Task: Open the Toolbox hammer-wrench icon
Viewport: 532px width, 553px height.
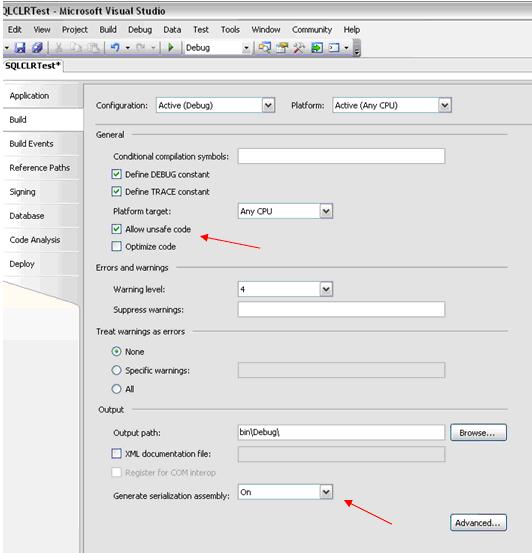Action: click(x=299, y=48)
